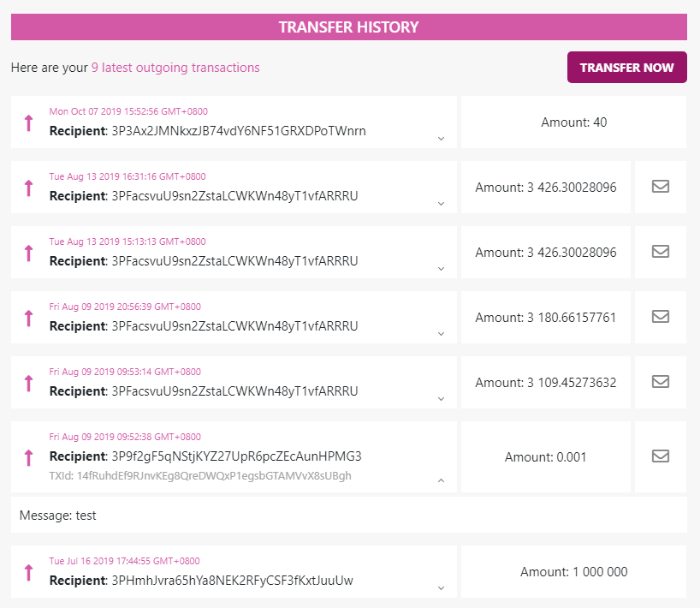Screen dimensions: 700x608
Task: Click up-arrow icon of Oct 07 transaction
Action: [x=28, y=122]
